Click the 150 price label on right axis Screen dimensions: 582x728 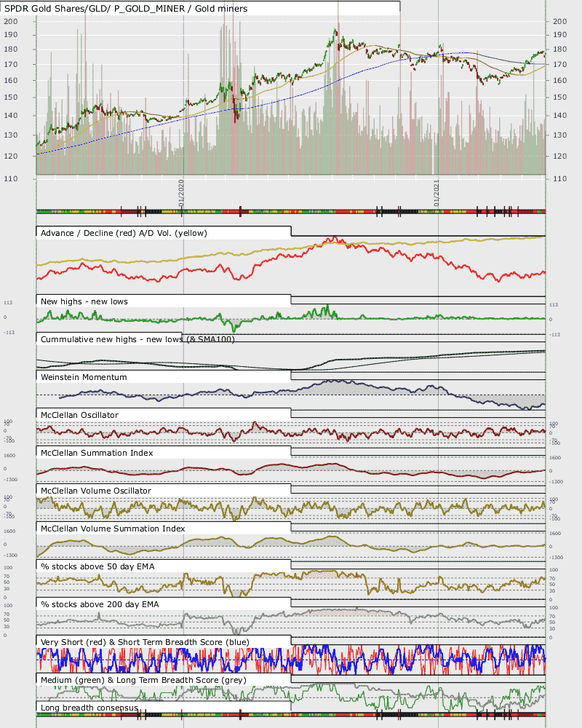[x=559, y=97]
